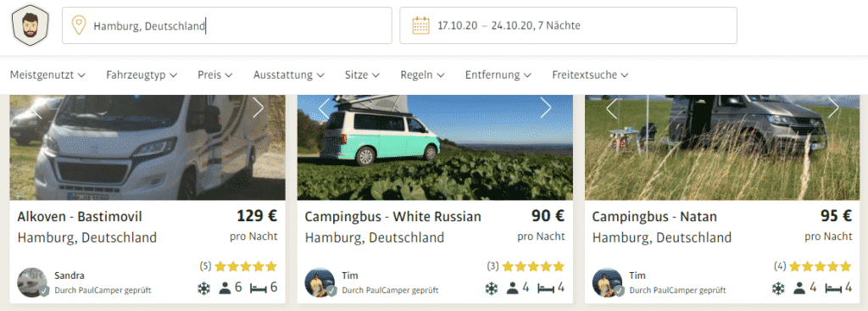Screen dimensions: 868x311
Task: Open the Regeln filter menu
Action: (423, 75)
